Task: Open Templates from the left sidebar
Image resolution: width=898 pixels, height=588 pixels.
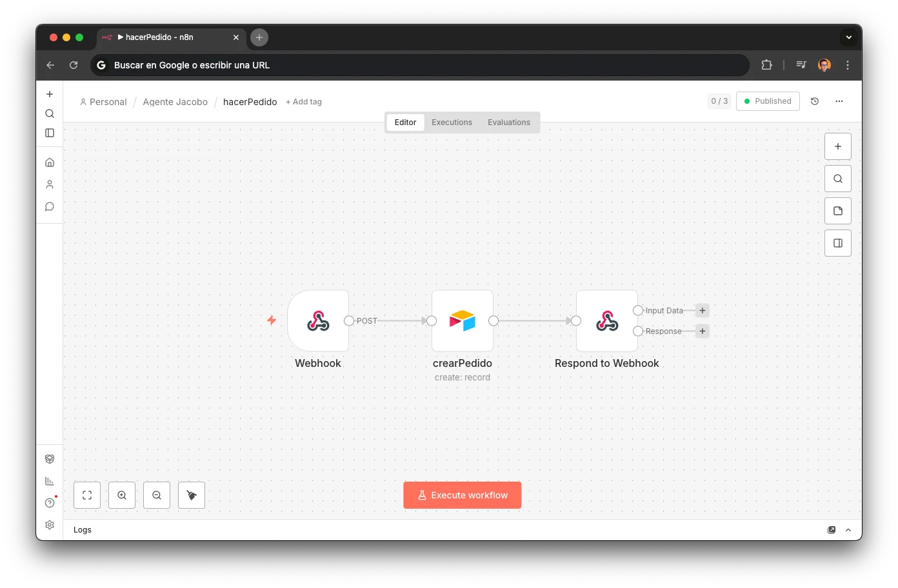Action: tap(50, 458)
